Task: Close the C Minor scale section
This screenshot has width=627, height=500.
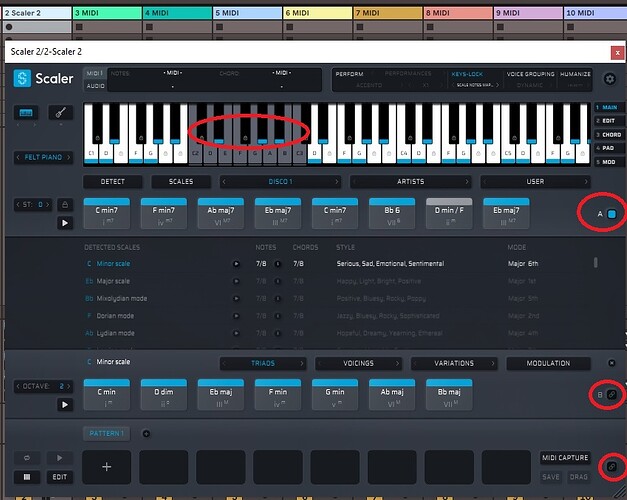Action: (611, 363)
